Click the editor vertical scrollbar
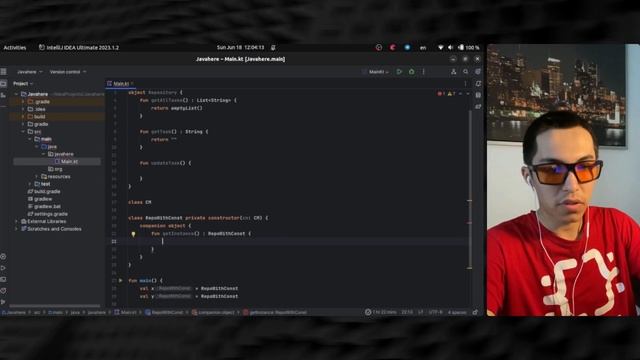The width and height of the screenshot is (640, 360). click(x=469, y=189)
